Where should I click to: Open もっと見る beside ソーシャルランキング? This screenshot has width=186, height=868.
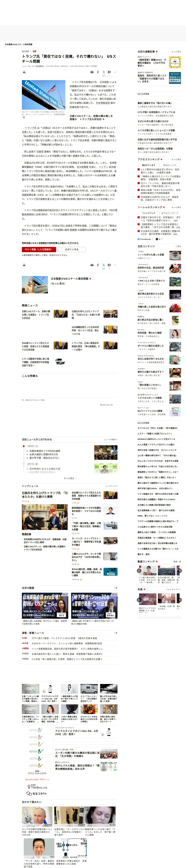click(176, 207)
